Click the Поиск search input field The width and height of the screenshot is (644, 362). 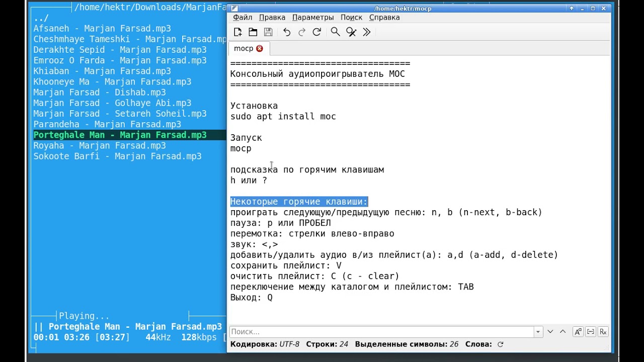(381, 332)
